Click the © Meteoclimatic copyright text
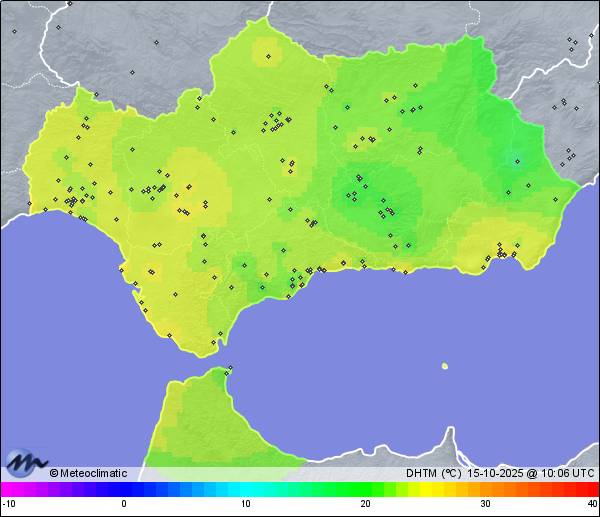 (x=92, y=473)
